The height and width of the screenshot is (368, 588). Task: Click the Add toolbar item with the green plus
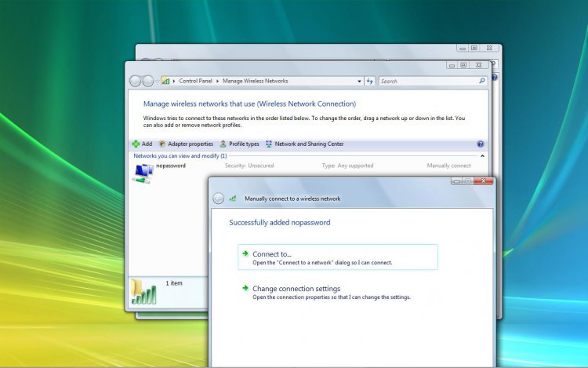pyautogui.click(x=142, y=144)
